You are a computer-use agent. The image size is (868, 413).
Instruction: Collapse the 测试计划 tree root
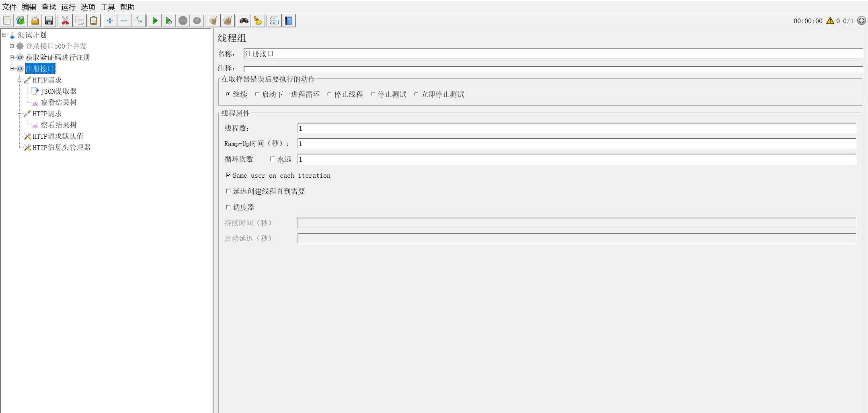point(4,35)
